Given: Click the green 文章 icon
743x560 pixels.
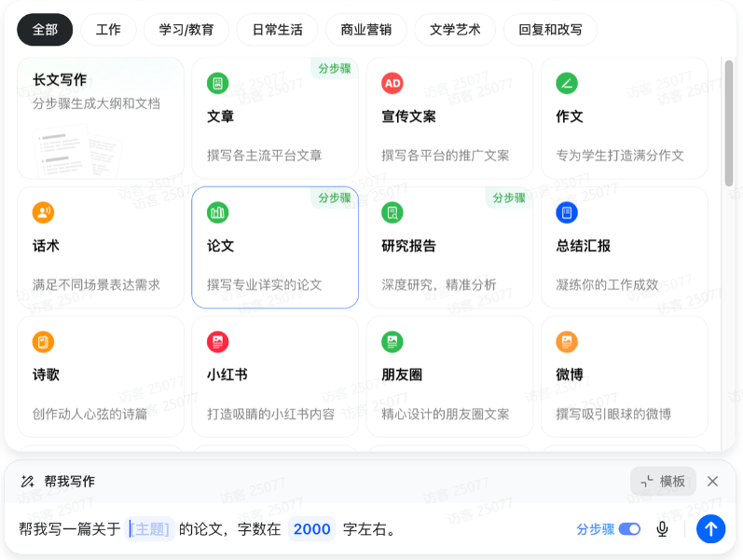Looking at the screenshot, I should tap(218, 83).
